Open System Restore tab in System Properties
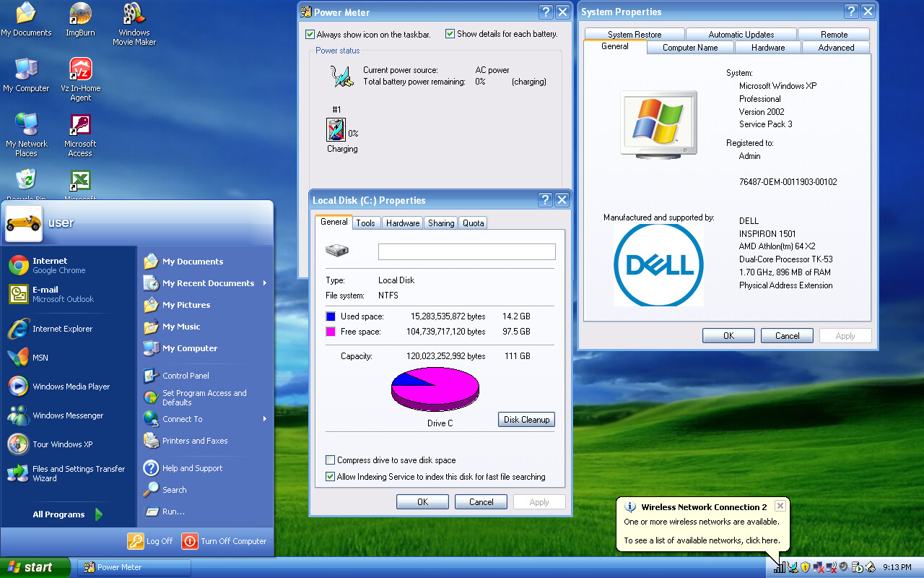The height and width of the screenshot is (578, 924). [635, 35]
